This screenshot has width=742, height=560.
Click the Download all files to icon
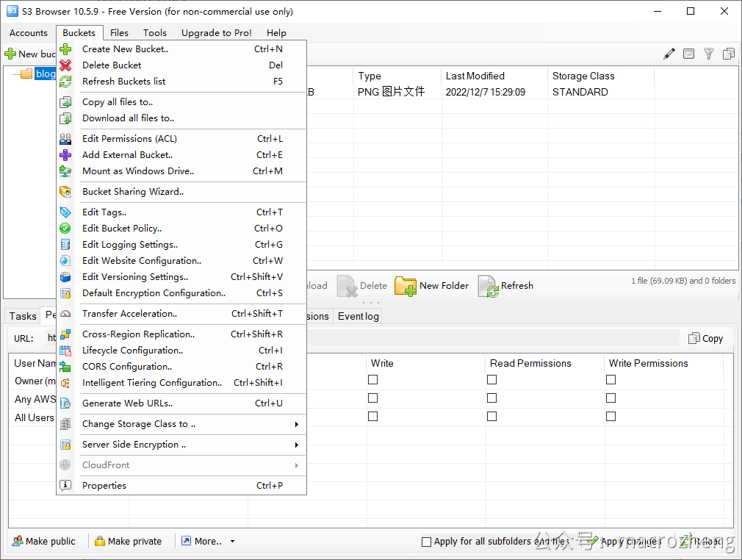click(x=65, y=118)
